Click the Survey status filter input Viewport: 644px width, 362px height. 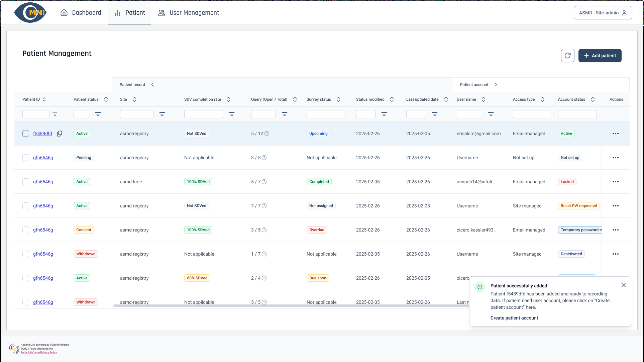click(x=326, y=114)
